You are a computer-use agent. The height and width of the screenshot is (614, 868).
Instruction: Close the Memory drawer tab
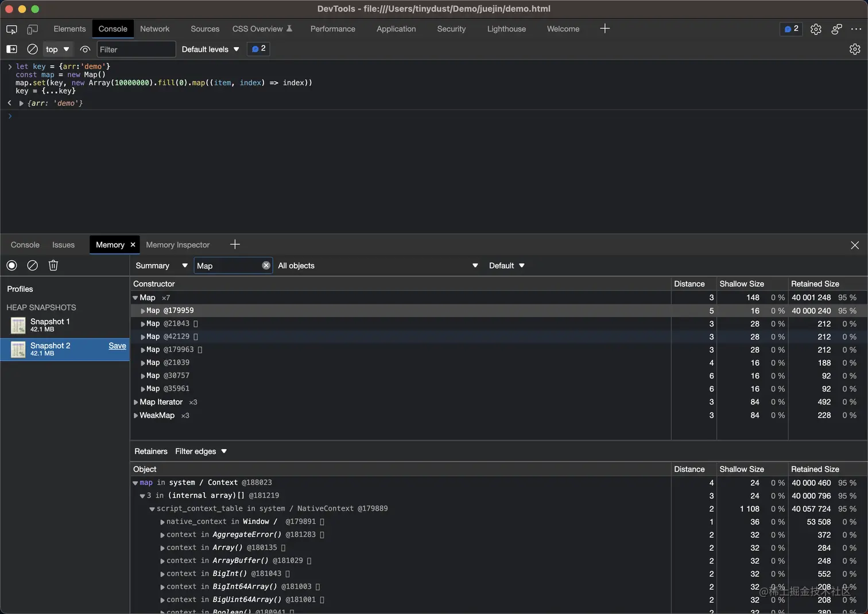pos(133,245)
